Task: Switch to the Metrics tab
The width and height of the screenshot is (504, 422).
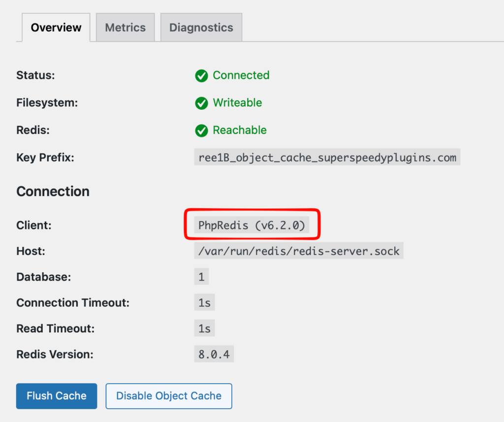Action: click(125, 28)
